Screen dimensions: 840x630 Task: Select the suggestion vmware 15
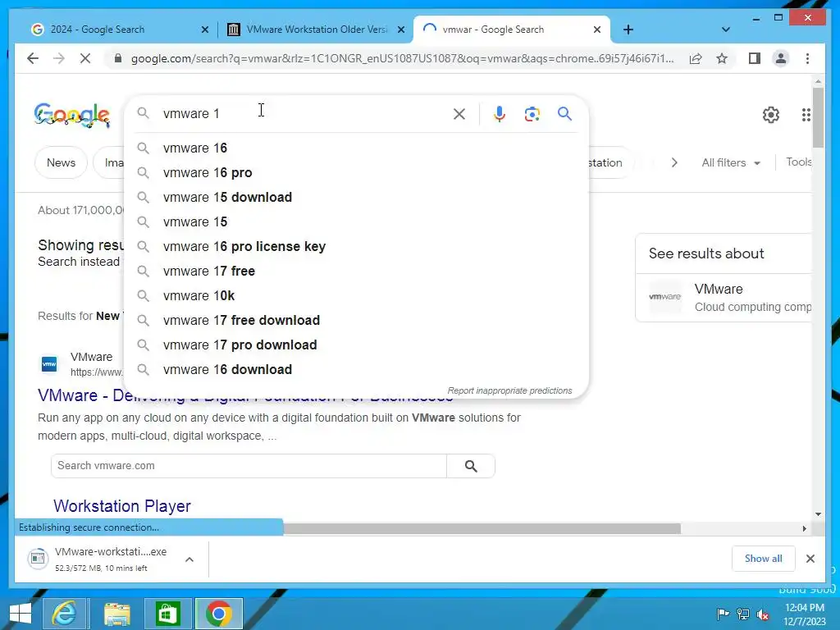point(356,221)
